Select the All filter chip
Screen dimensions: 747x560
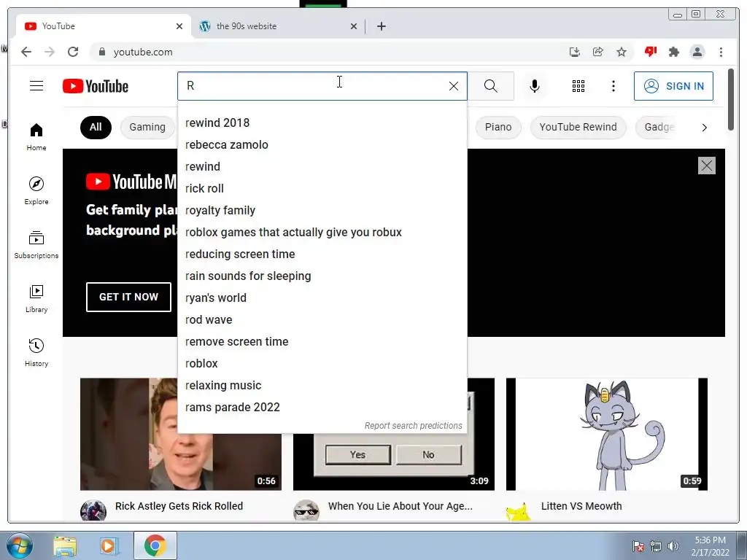pyautogui.click(x=96, y=127)
